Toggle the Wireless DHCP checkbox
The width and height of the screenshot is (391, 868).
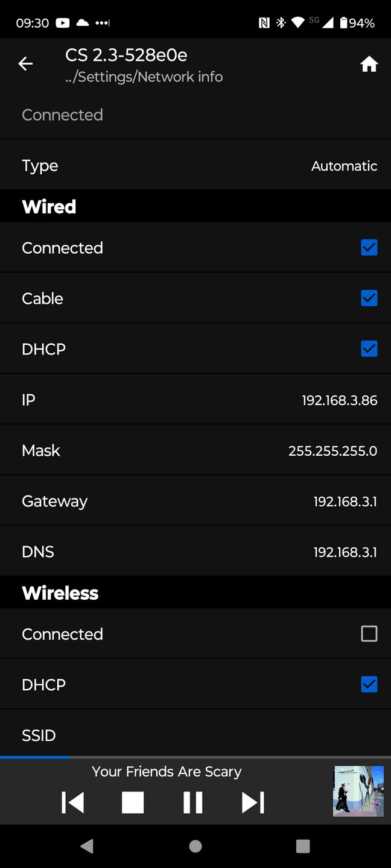(x=369, y=684)
